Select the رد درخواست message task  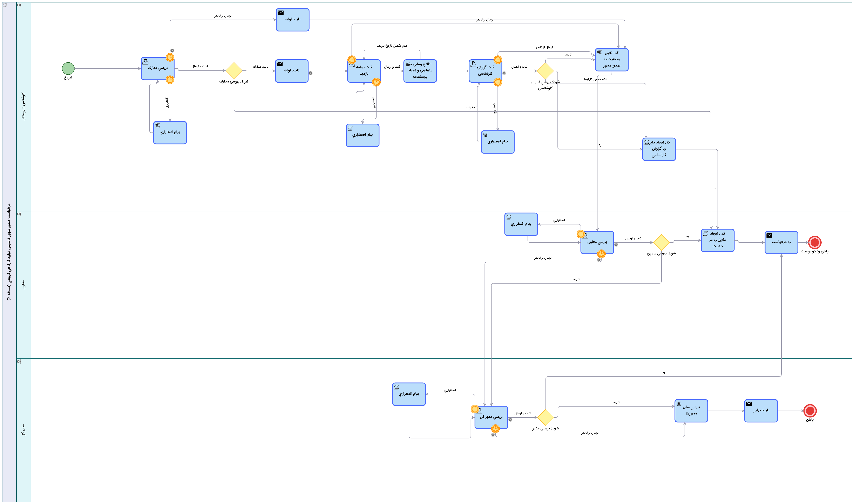pyautogui.click(x=782, y=243)
